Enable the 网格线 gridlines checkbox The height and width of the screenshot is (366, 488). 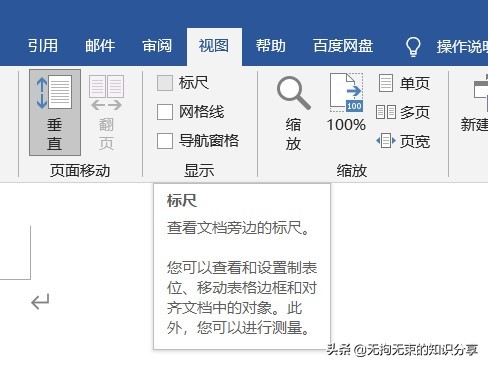point(165,112)
